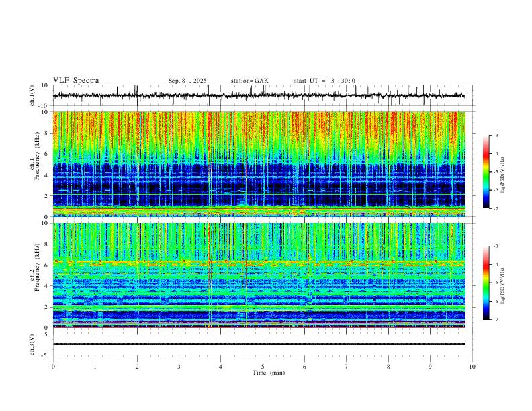The width and height of the screenshot is (532, 411).
Task: Click the ch.1 waveform trace plot
Action: (259, 95)
